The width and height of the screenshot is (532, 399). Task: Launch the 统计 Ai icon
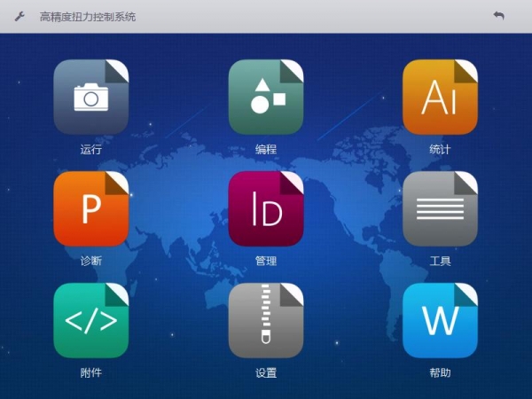[x=440, y=98]
